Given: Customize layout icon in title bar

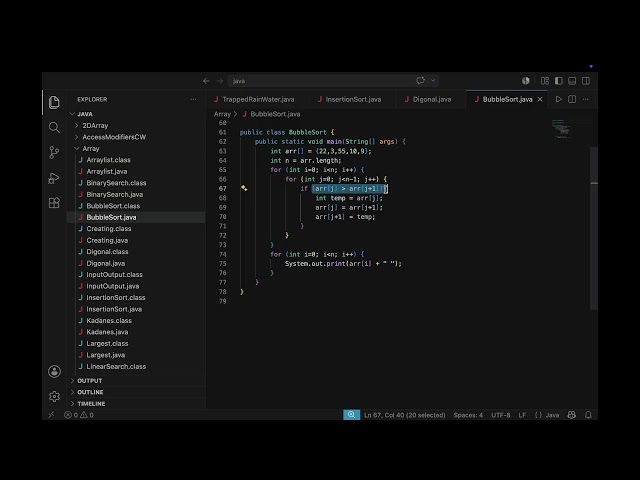Looking at the screenshot, I should coord(545,81).
